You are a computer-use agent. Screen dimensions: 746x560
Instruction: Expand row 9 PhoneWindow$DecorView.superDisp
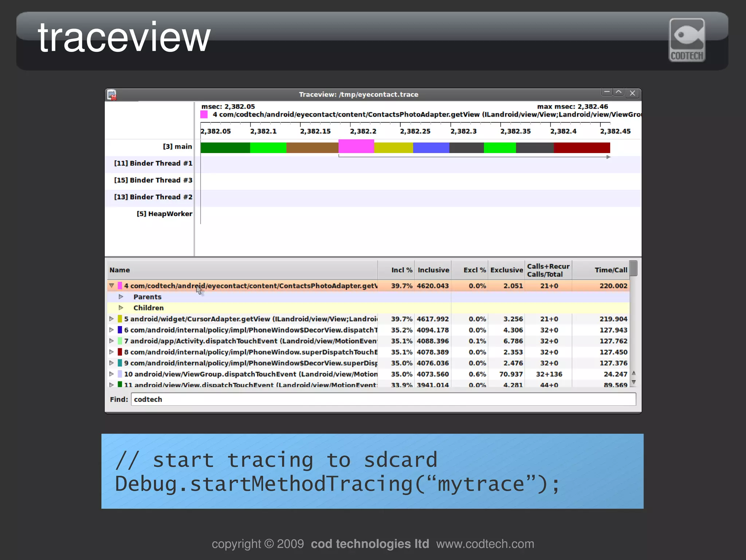point(111,363)
